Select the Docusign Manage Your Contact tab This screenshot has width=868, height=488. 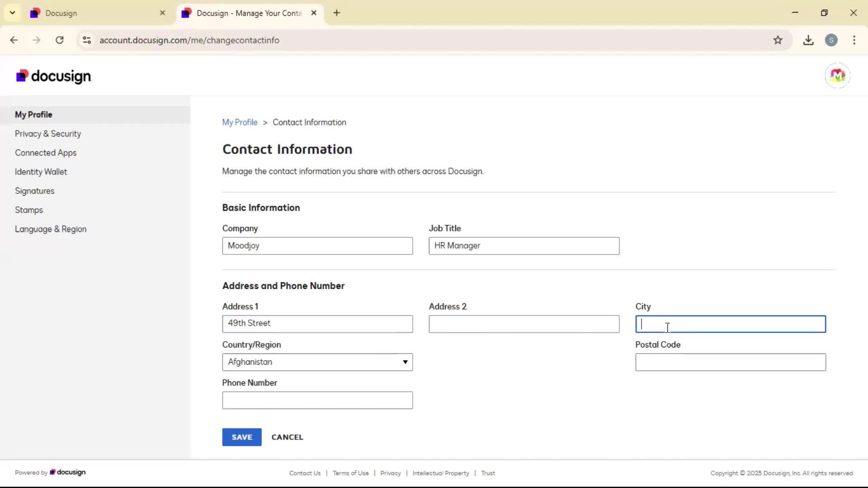249,13
